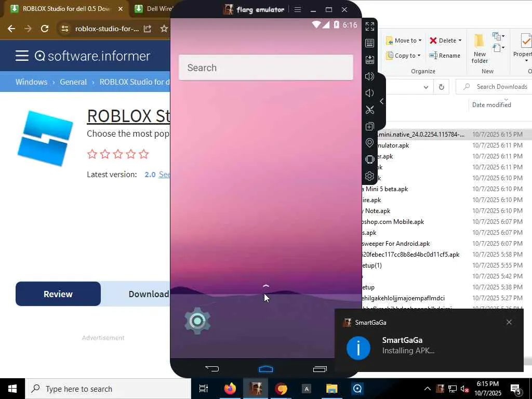
Task: Select the Download tab on webpage
Action: (x=148, y=294)
